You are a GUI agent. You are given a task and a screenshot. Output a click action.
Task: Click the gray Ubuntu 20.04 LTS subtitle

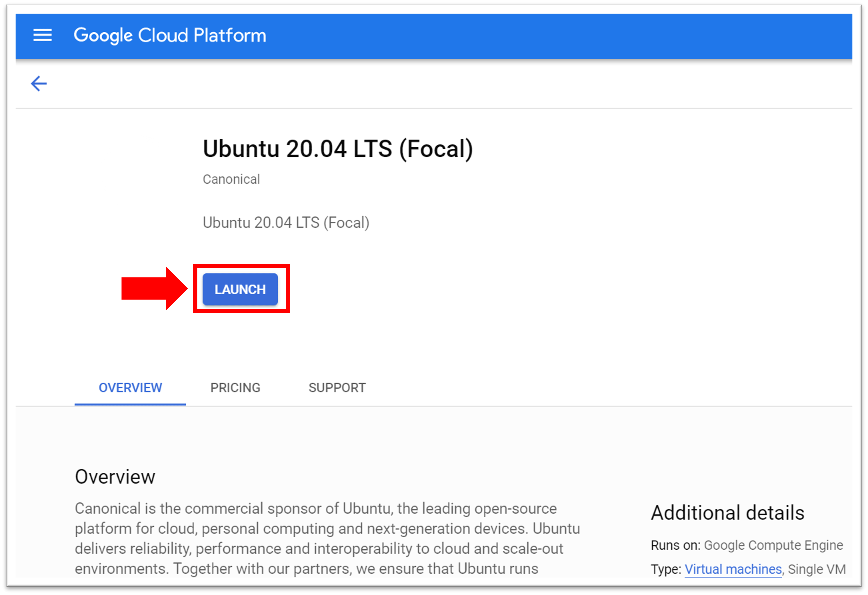(x=286, y=223)
